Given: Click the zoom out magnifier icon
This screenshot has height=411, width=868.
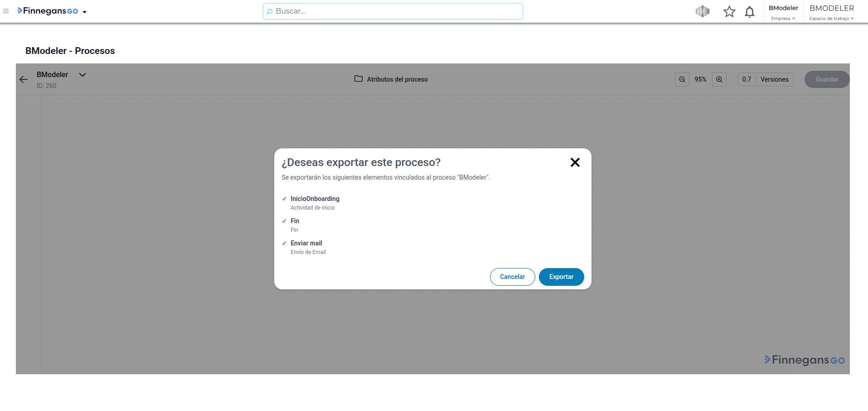Looking at the screenshot, I should pos(682,79).
